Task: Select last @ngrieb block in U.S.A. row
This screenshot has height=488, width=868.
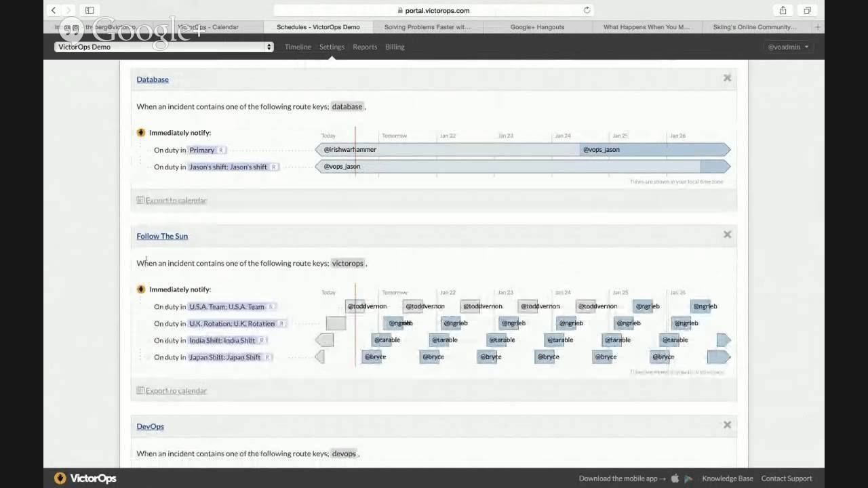Action: pyautogui.click(x=701, y=306)
